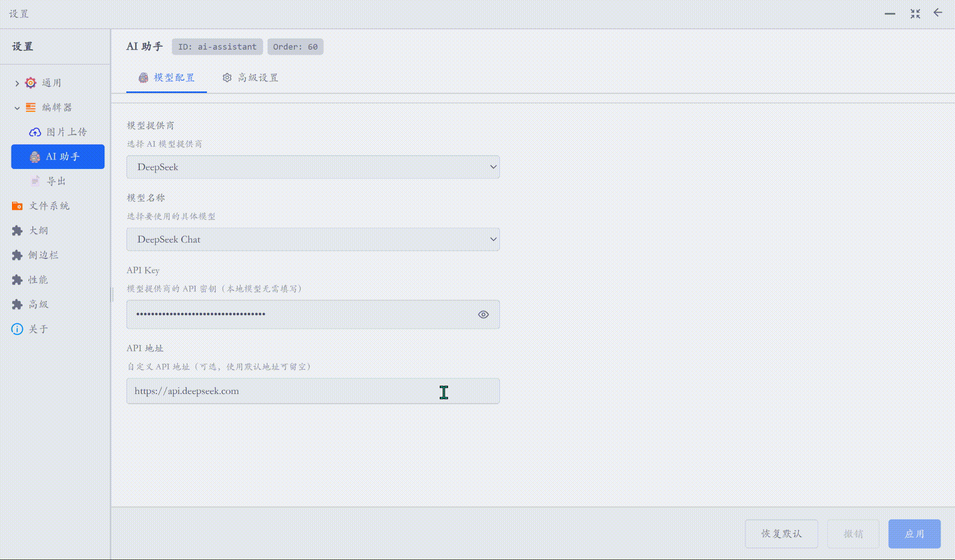This screenshot has width=955, height=560.
Task: Click the back arrow at top right
Action: (938, 13)
